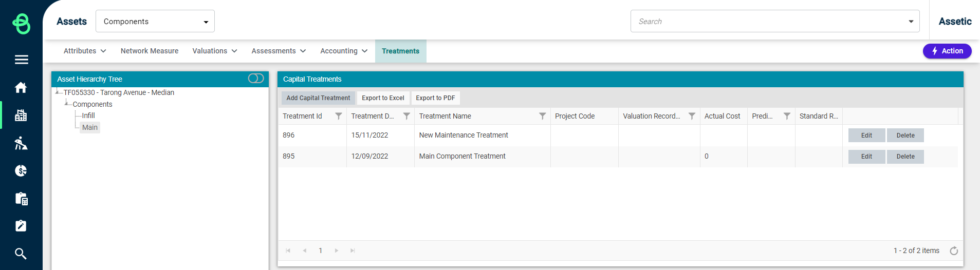Open the Treatment Name column filter
Viewport: 980px width, 270px height.
coord(542,116)
